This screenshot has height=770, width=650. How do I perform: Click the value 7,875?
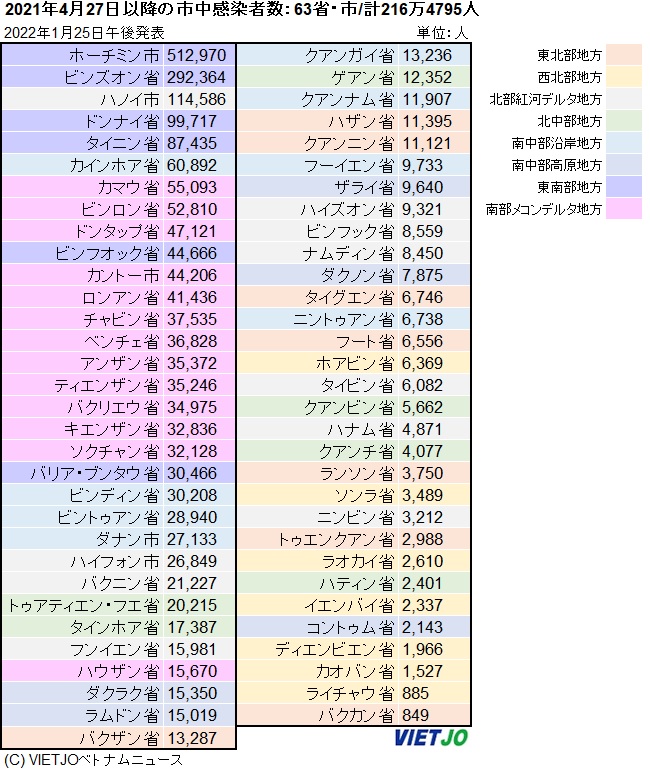422,275
